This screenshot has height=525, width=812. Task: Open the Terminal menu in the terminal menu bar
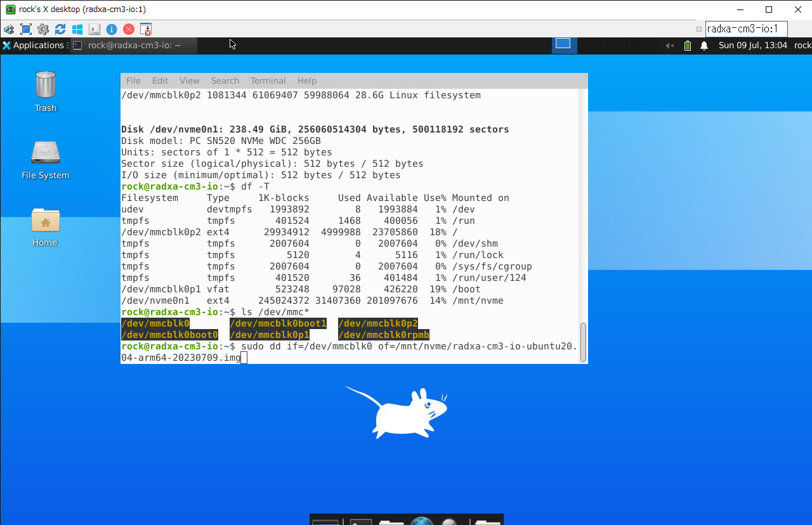click(268, 81)
